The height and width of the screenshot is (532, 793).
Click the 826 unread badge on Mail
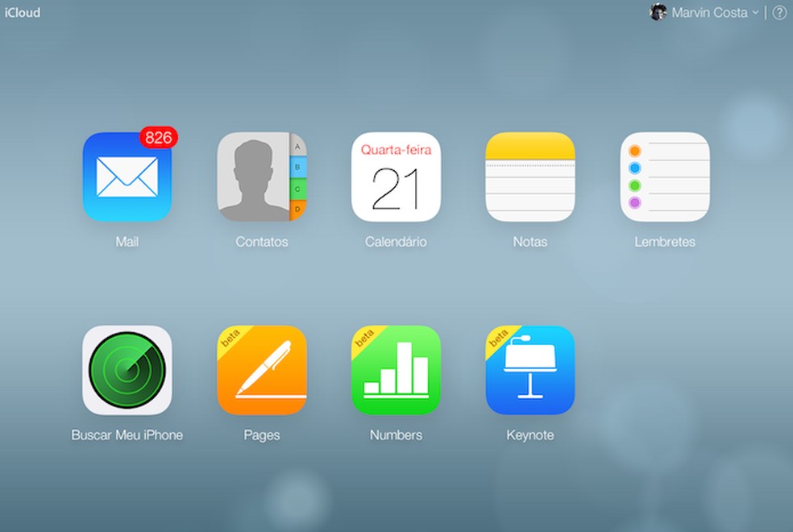click(157, 138)
